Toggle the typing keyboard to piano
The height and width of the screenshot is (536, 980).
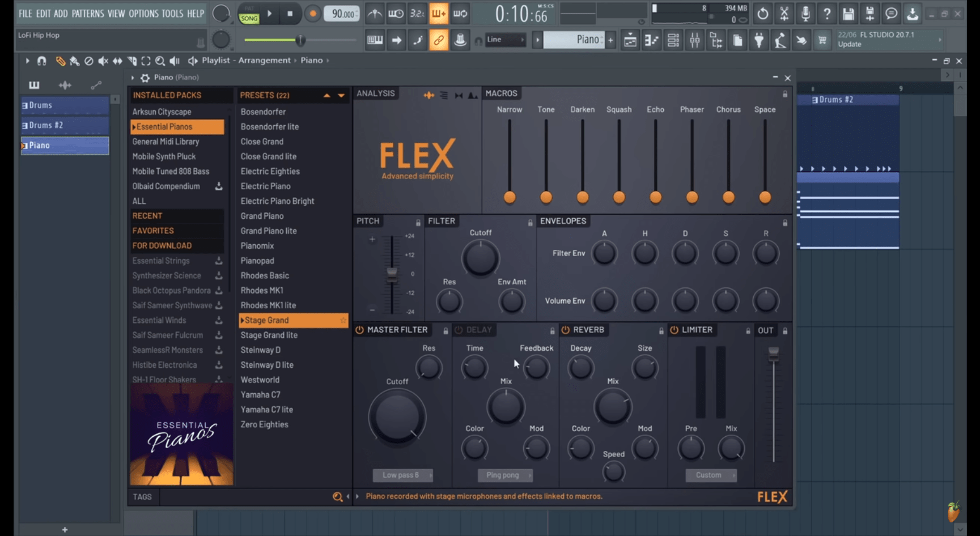pos(375,40)
